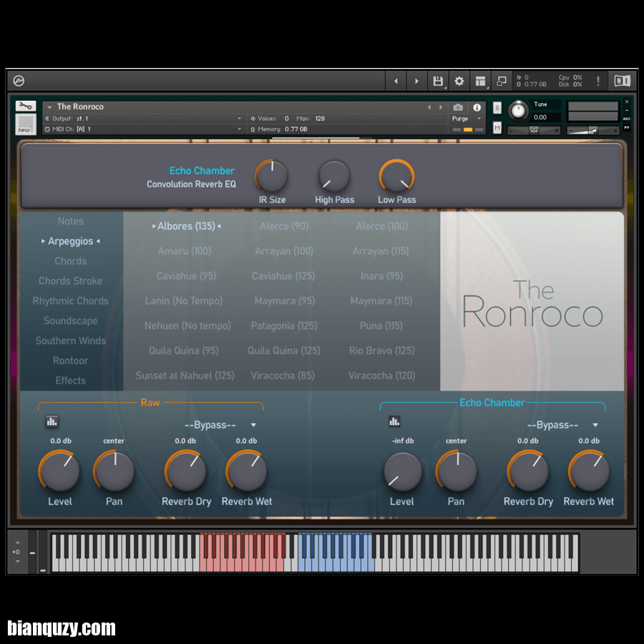Click the minimize view window icon
Image resolution: width=644 pixels, height=644 pixels.
point(502,81)
